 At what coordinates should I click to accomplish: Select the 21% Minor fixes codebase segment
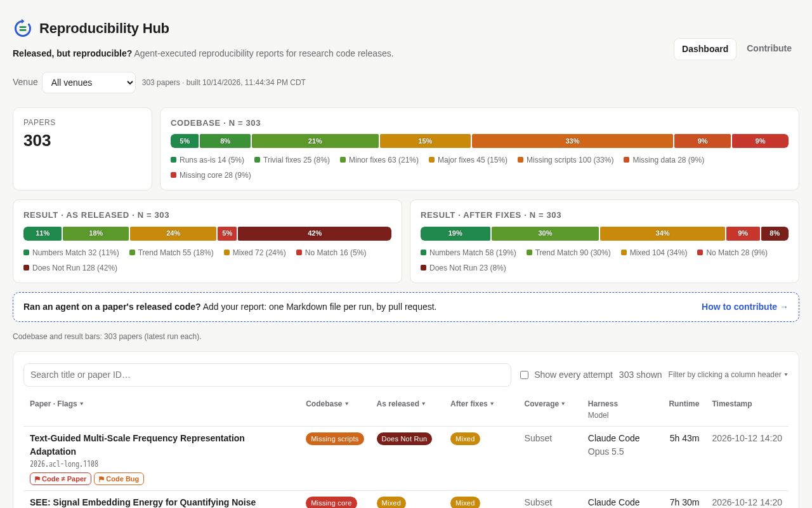(x=315, y=141)
